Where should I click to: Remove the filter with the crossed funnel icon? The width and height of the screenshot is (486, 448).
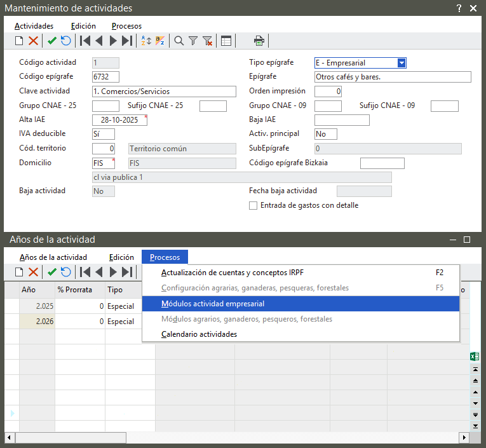point(207,41)
